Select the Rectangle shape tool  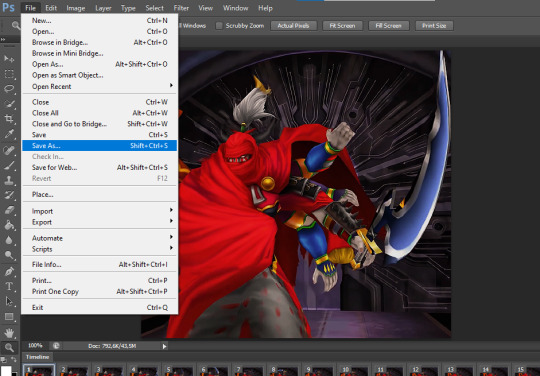[x=9, y=317]
